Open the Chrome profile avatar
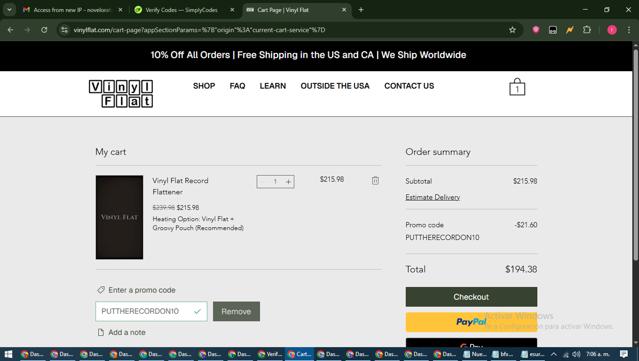The height and width of the screenshot is (361, 639). pos(612,30)
